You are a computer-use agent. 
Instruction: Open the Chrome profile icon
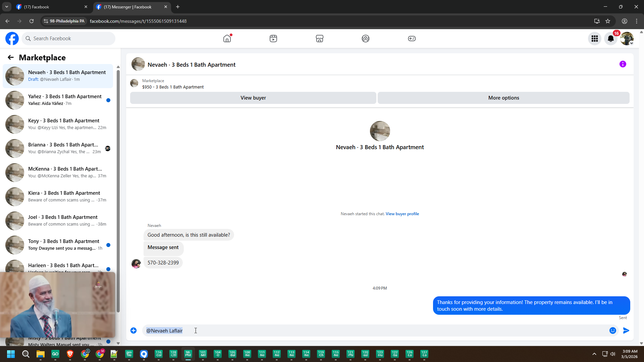tap(625, 21)
